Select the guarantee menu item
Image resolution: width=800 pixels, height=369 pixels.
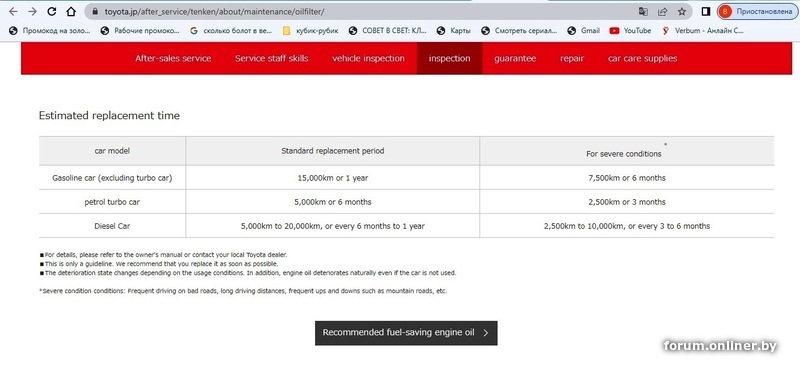(515, 58)
